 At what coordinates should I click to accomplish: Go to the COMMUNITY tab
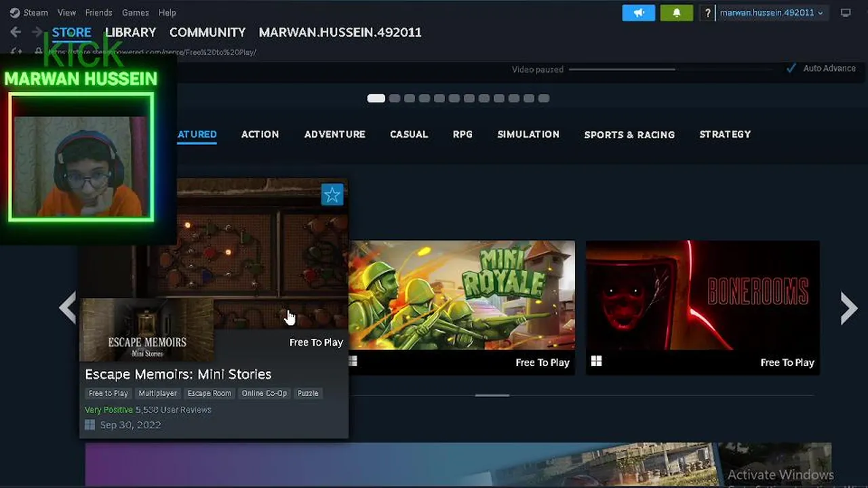[x=208, y=33]
